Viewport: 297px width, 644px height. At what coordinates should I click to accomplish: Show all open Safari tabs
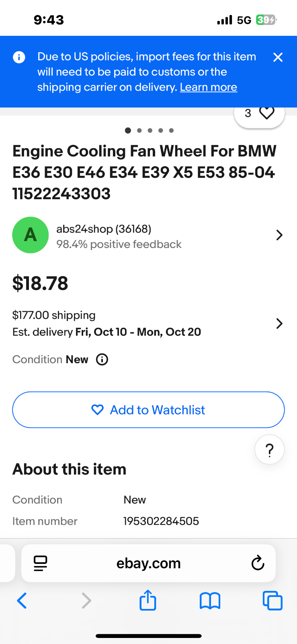pos(272,601)
